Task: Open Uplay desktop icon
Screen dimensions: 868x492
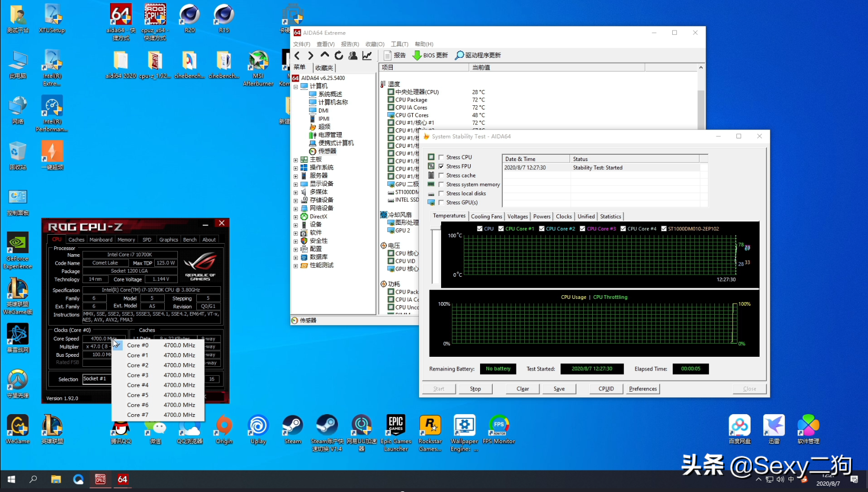Action: coord(258,429)
